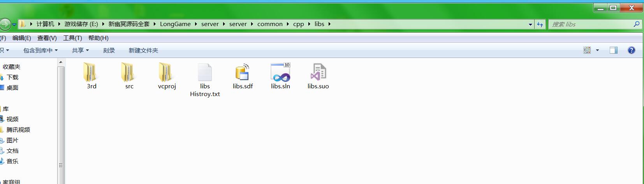Open the 共享 share dropdown
This screenshot has width=644, height=184.
(x=80, y=50)
